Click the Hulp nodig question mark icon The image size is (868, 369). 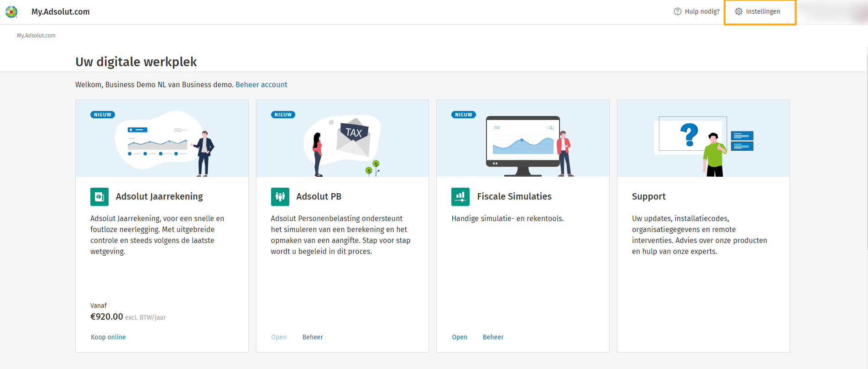pos(678,11)
